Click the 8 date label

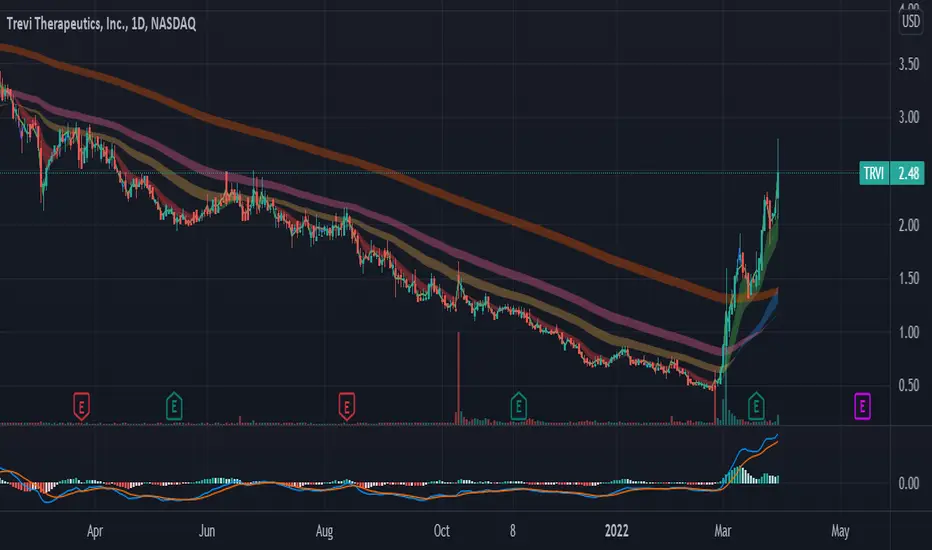(x=512, y=531)
